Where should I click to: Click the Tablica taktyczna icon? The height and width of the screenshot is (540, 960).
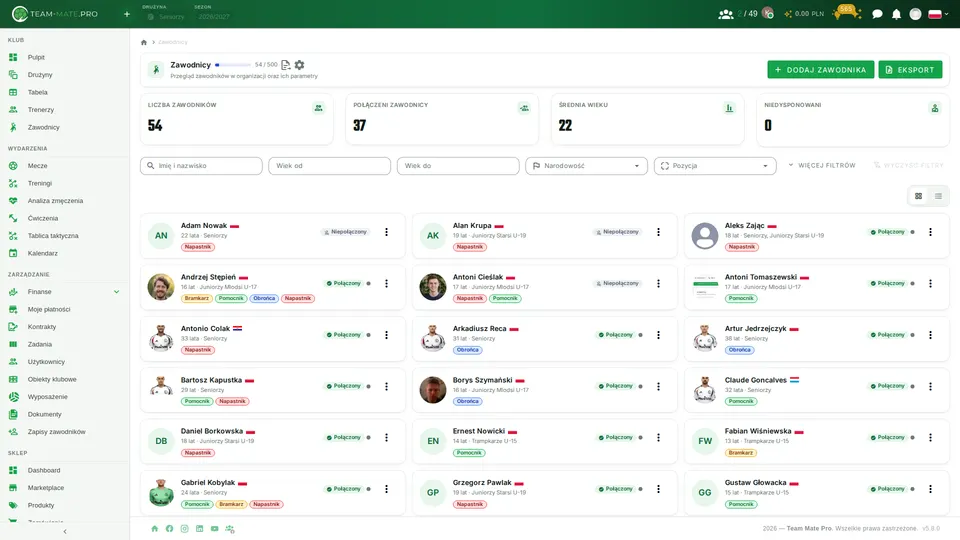click(13, 236)
